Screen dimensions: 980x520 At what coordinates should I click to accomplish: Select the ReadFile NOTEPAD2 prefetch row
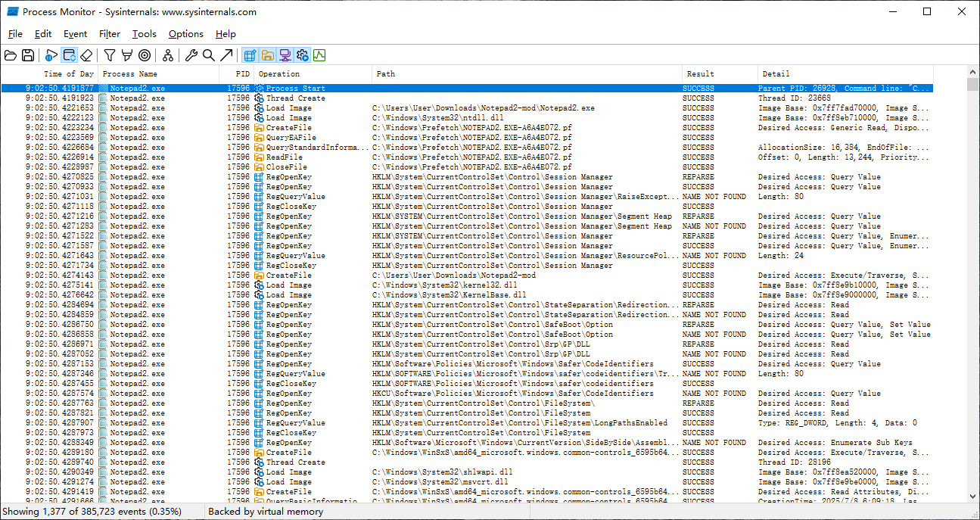pos(467,157)
